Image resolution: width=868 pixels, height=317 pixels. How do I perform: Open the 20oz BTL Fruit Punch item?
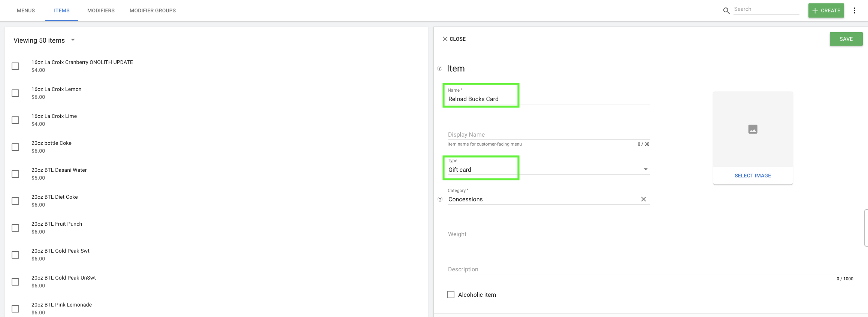click(57, 228)
